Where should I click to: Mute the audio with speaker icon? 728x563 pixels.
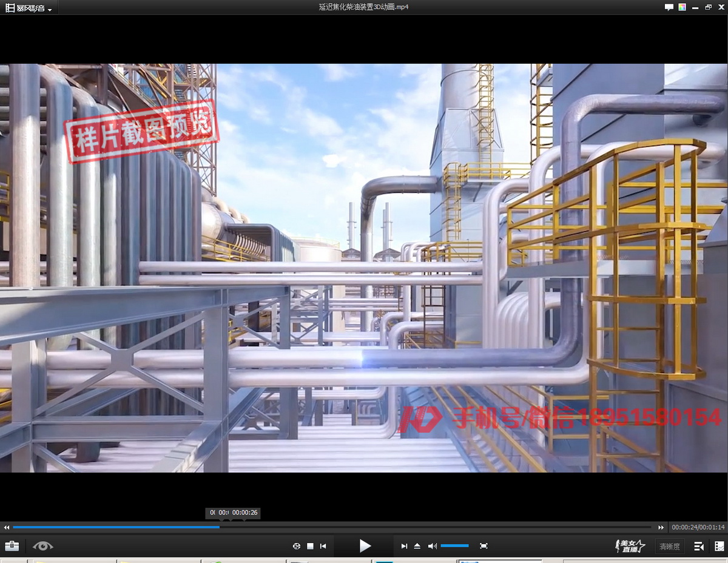coord(432,546)
